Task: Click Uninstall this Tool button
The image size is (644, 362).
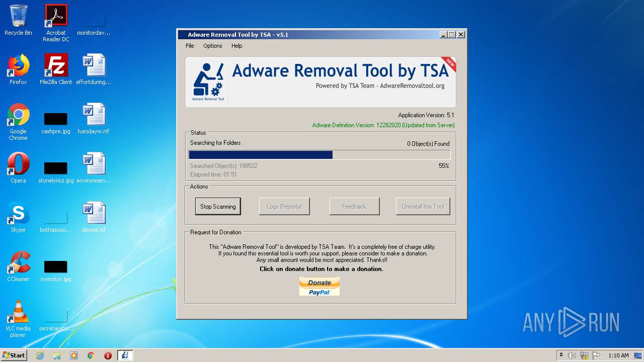Action: tap(423, 206)
